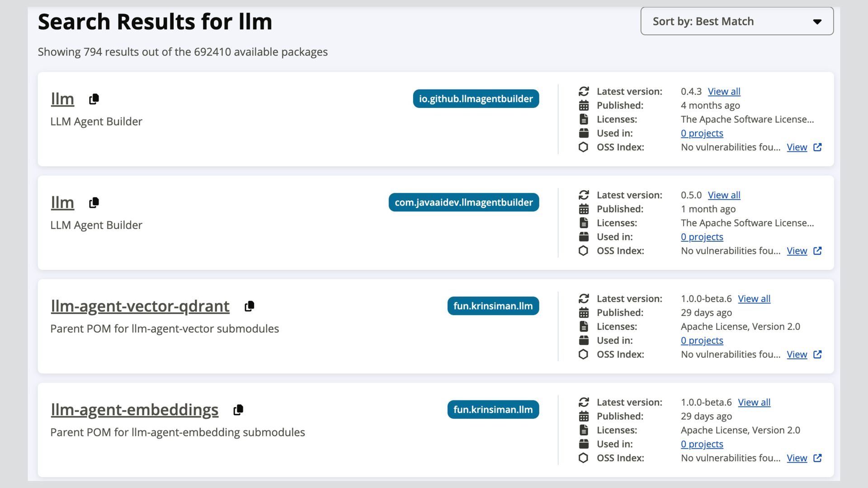Click external link icon in llm-agent-embeddings card

pyautogui.click(x=817, y=458)
